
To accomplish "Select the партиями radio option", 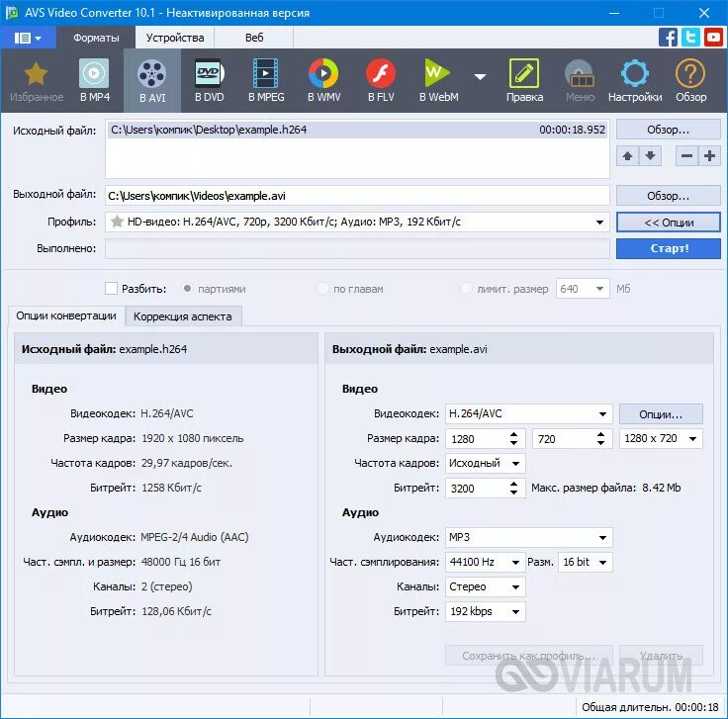I will [x=187, y=289].
